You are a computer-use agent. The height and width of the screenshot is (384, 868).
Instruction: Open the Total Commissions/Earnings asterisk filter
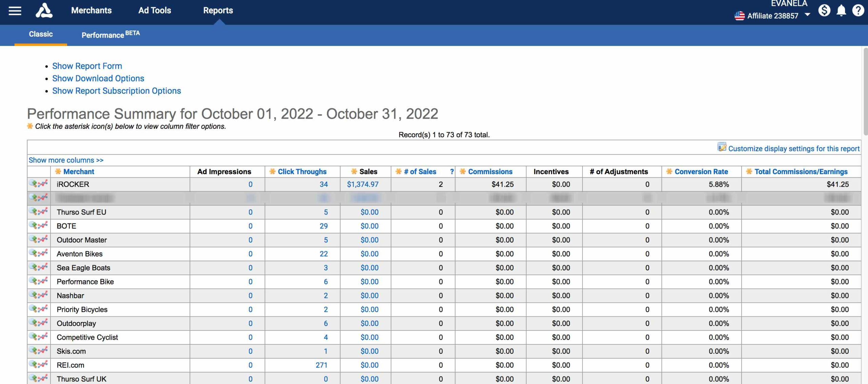click(x=749, y=171)
